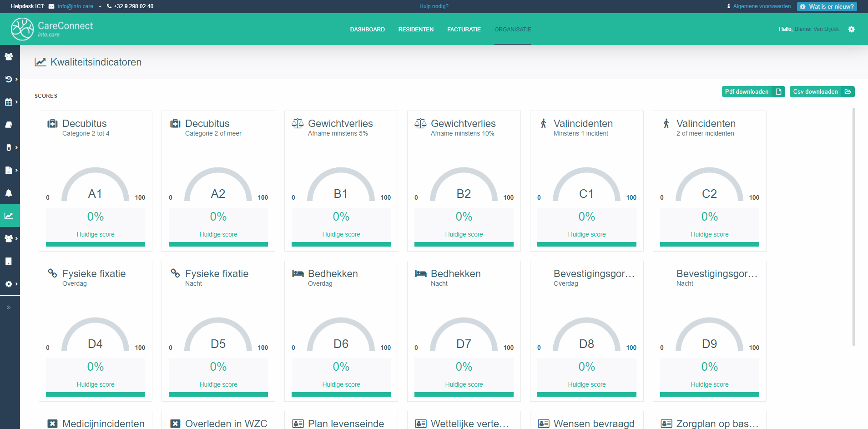Click the SCORES section heading
This screenshot has height=429, width=868.
(x=46, y=96)
